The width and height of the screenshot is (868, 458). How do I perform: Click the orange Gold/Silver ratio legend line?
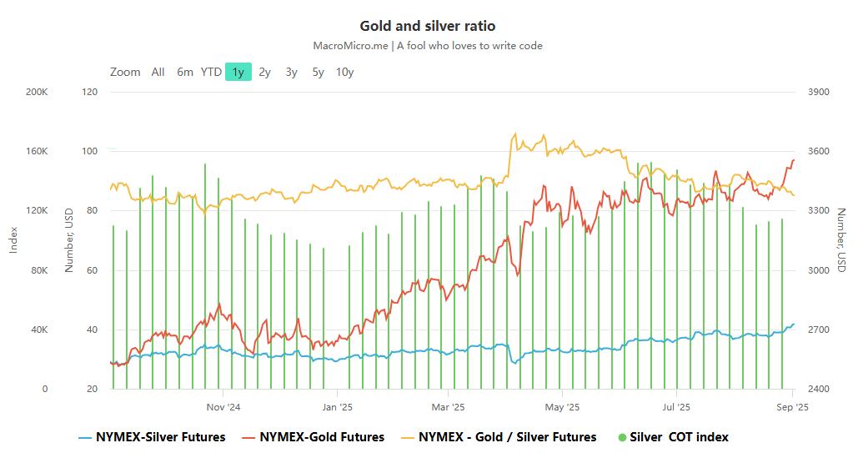pyautogui.click(x=407, y=437)
